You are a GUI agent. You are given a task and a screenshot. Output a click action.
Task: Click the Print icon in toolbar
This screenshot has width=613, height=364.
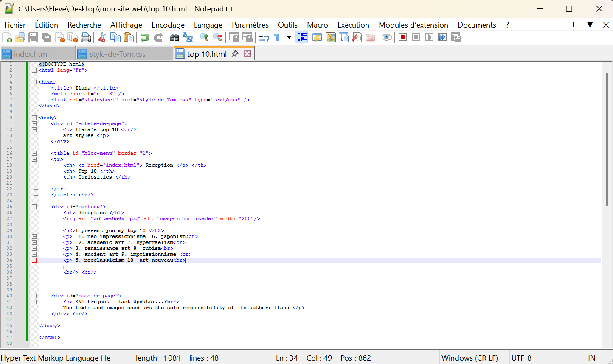coord(86,37)
